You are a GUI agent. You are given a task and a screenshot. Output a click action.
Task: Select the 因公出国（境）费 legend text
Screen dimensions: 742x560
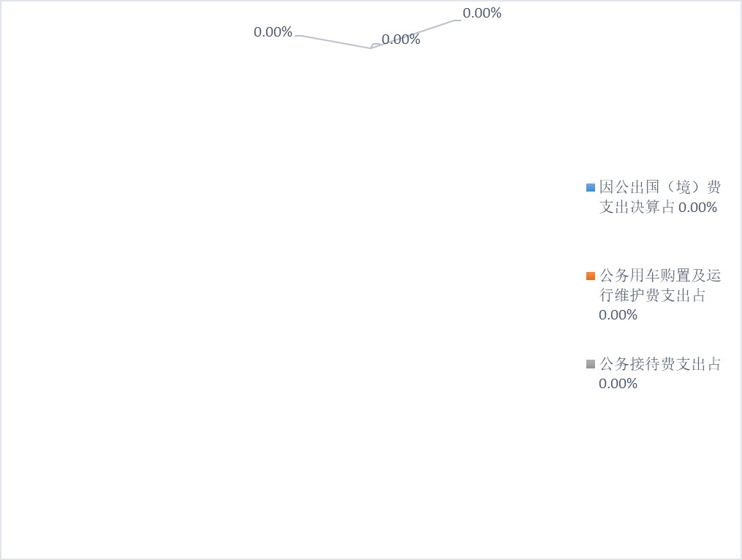tap(659, 187)
